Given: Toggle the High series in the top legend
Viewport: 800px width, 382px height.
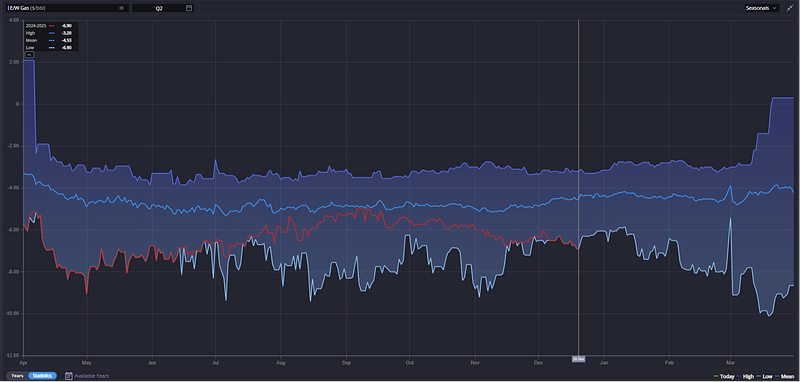Looking at the screenshot, I should [30, 33].
